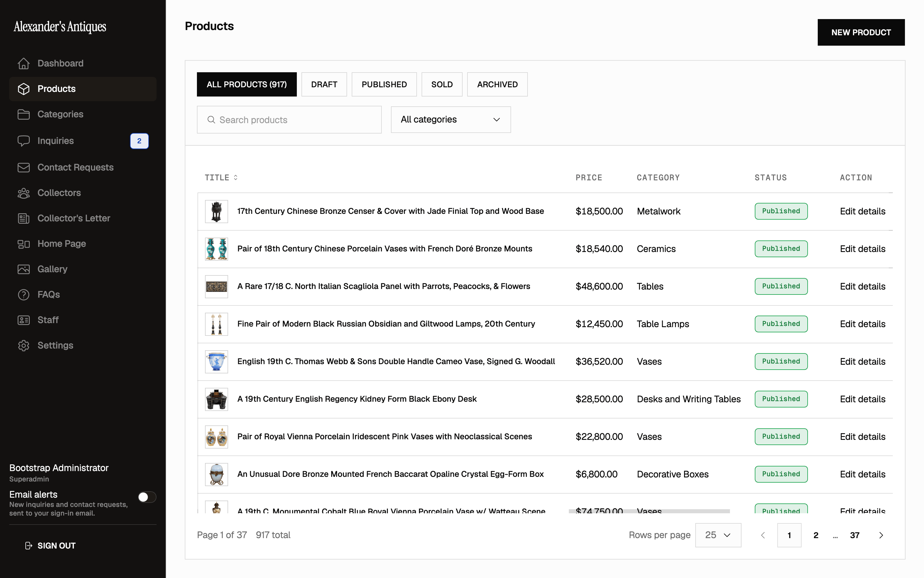Open thumbnail of Chinese Porcelain Vases pair
924x578 pixels.
click(x=217, y=249)
